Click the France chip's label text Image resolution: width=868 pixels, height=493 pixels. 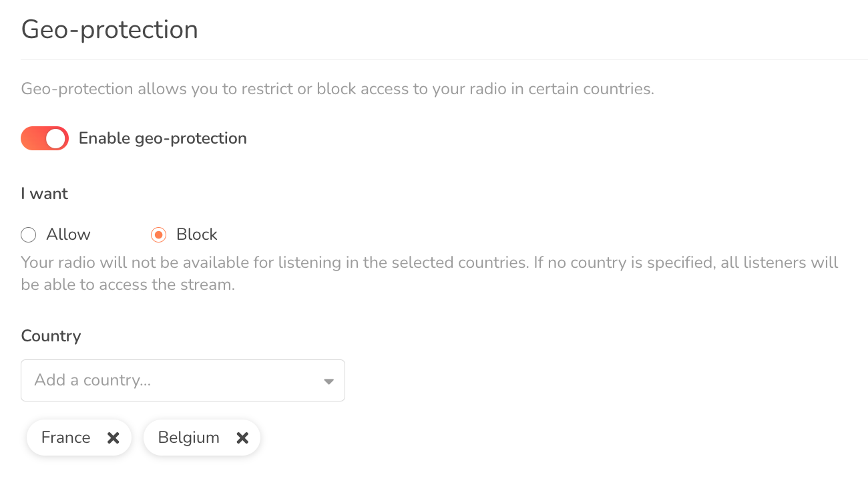pos(65,438)
